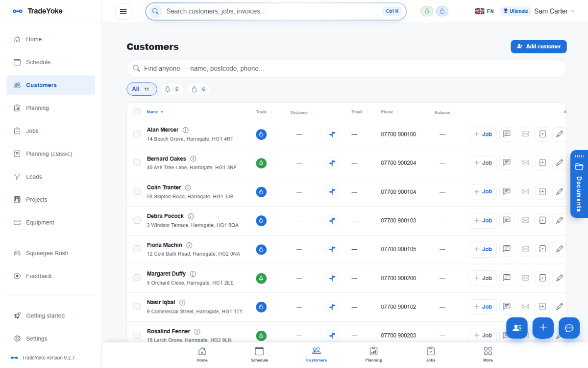Select the blue droplet trade filter in header
Image resolution: width=588 pixels, height=368 pixels.
pyautogui.click(x=442, y=11)
